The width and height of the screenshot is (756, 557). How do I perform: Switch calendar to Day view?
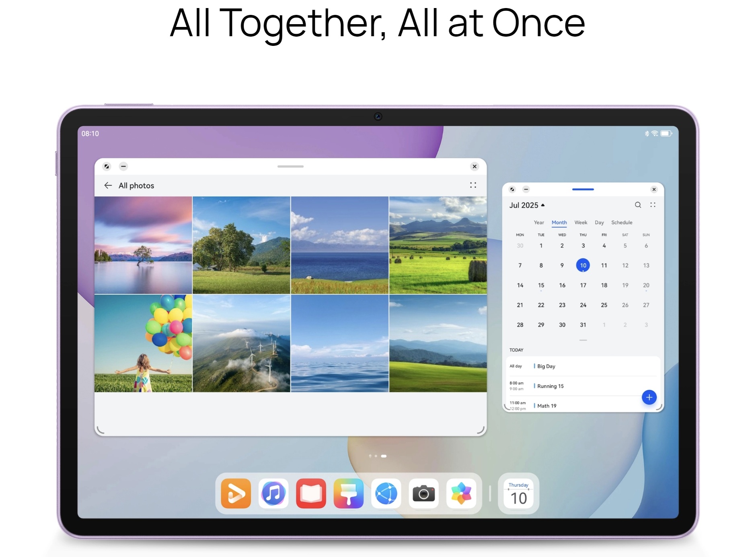(599, 223)
